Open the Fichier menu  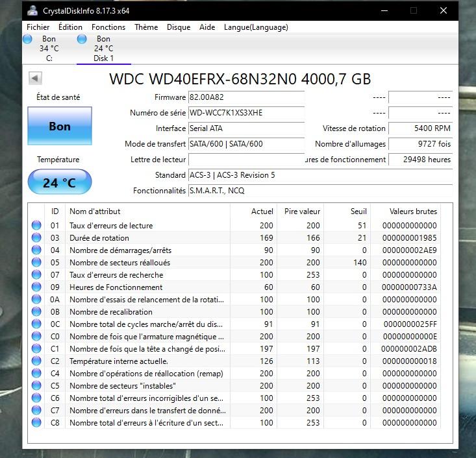tap(38, 27)
